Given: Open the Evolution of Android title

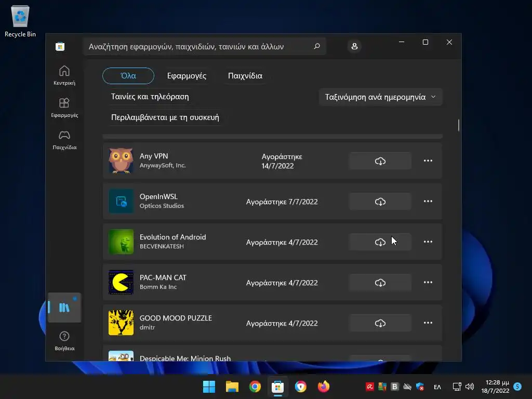Looking at the screenshot, I should point(172,237).
